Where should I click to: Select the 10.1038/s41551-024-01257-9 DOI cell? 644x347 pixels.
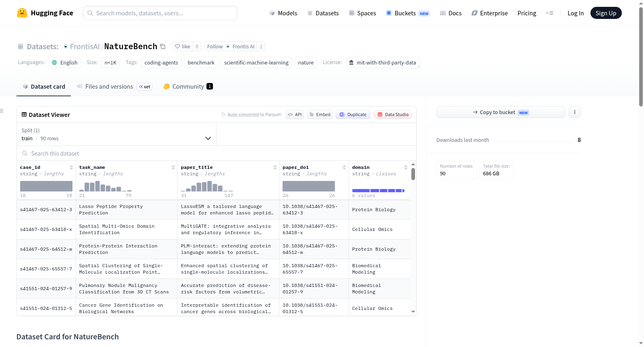[x=314, y=289]
